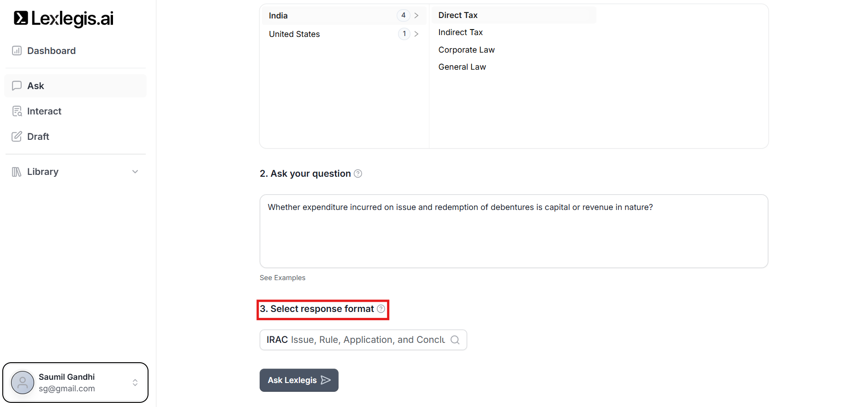The height and width of the screenshot is (407, 868).
Task: Open the Draft section
Action: click(x=38, y=137)
